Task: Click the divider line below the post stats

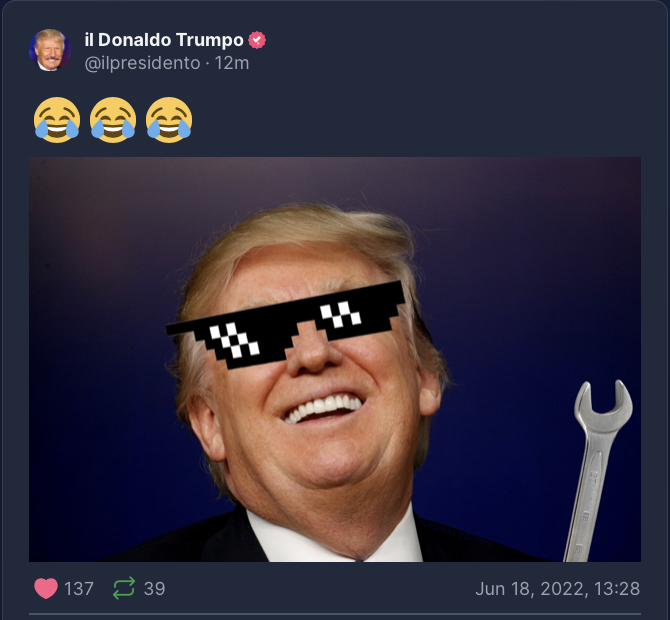Action: click(x=335, y=614)
